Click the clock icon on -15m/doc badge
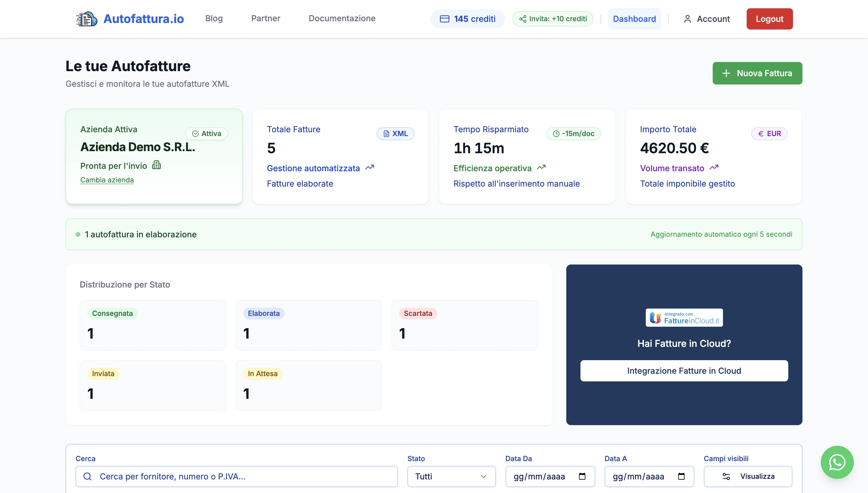The image size is (868, 493). point(556,133)
